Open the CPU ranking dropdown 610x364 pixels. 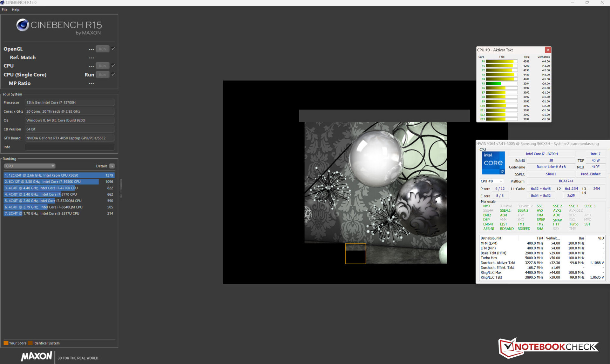pos(30,166)
